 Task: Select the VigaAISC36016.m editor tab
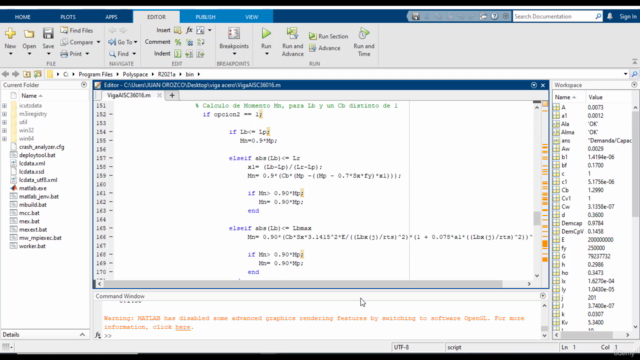pos(129,95)
